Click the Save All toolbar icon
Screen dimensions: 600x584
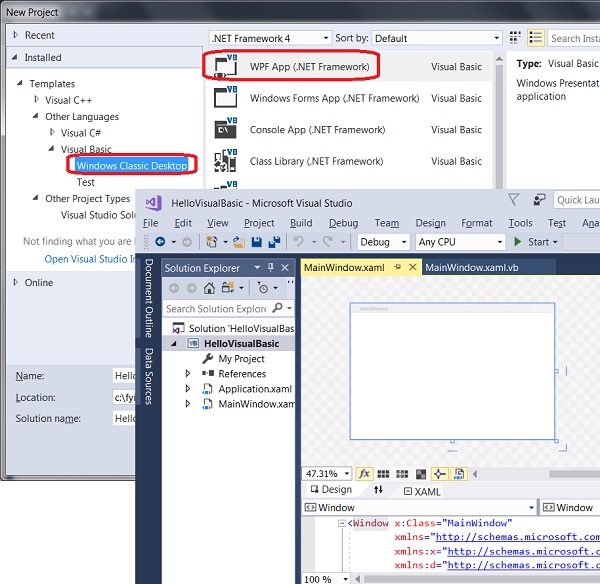pyautogui.click(x=274, y=242)
